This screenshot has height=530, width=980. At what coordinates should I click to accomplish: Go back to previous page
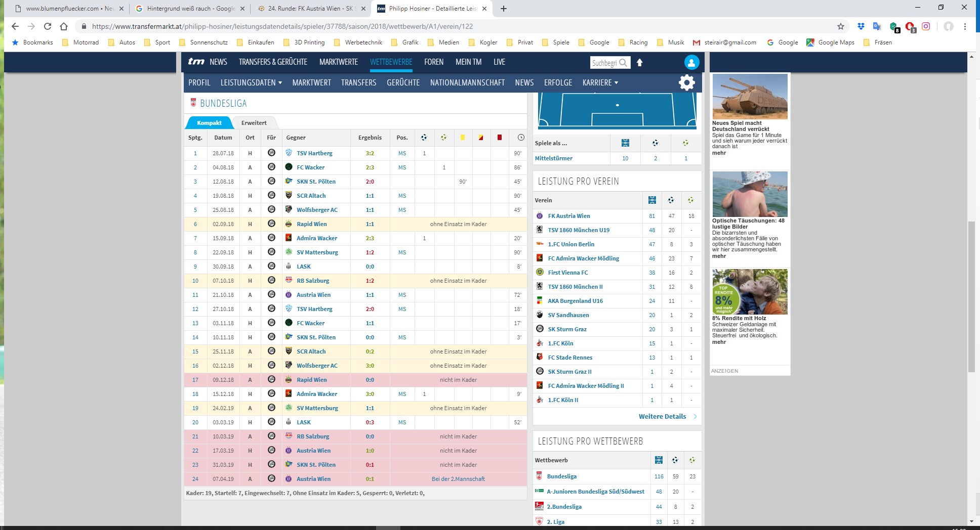tap(15, 26)
